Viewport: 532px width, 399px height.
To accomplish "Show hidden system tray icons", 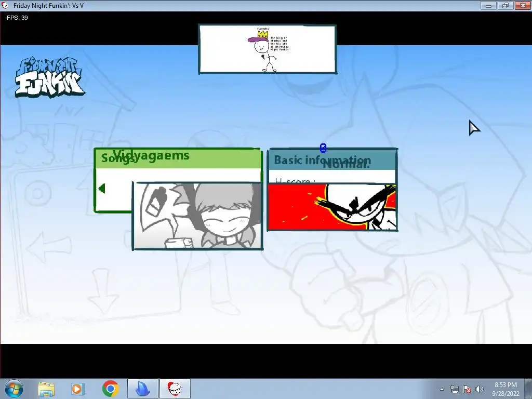I will coord(442,389).
